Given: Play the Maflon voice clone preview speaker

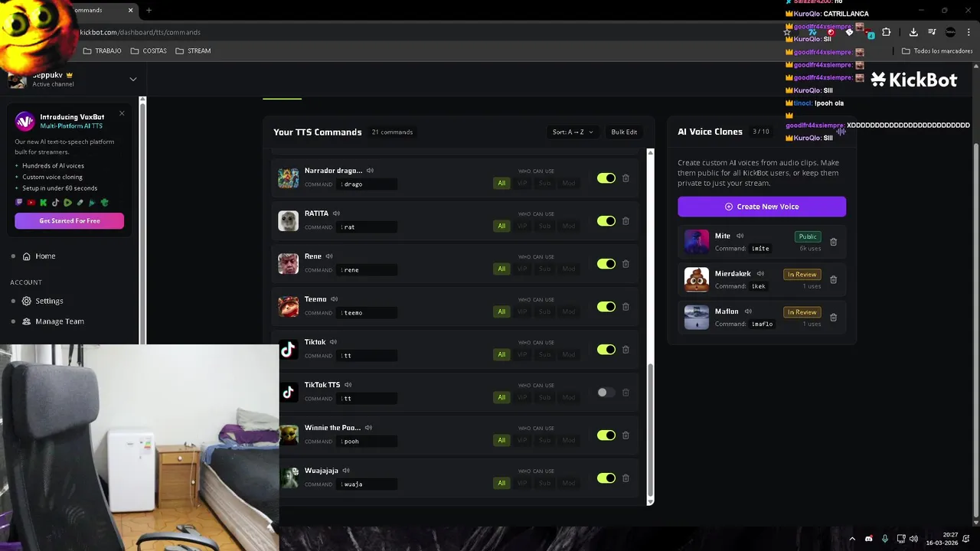Looking at the screenshot, I should (748, 311).
